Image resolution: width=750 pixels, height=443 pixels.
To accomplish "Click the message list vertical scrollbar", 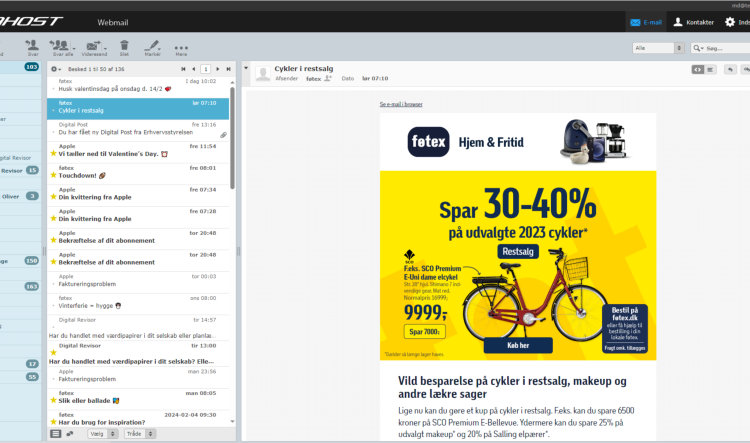I will coord(232,138).
